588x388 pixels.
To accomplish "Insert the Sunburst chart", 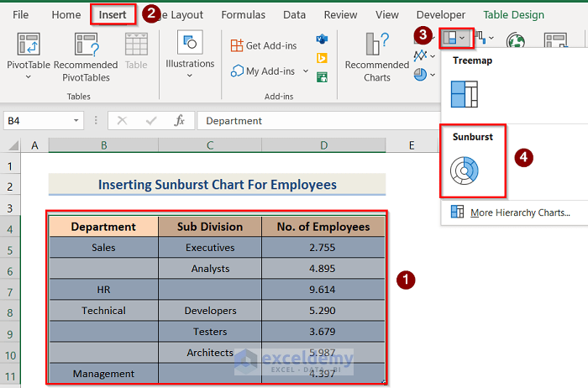I will click(465, 170).
